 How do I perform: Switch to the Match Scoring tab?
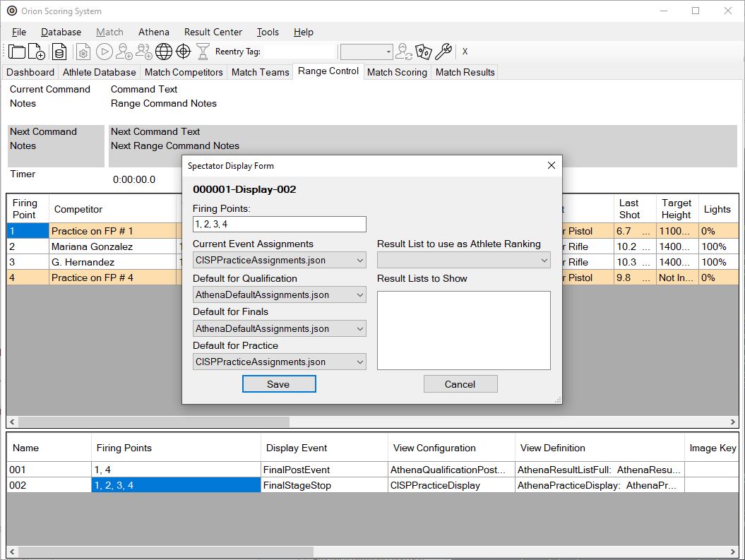tap(397, 71)
